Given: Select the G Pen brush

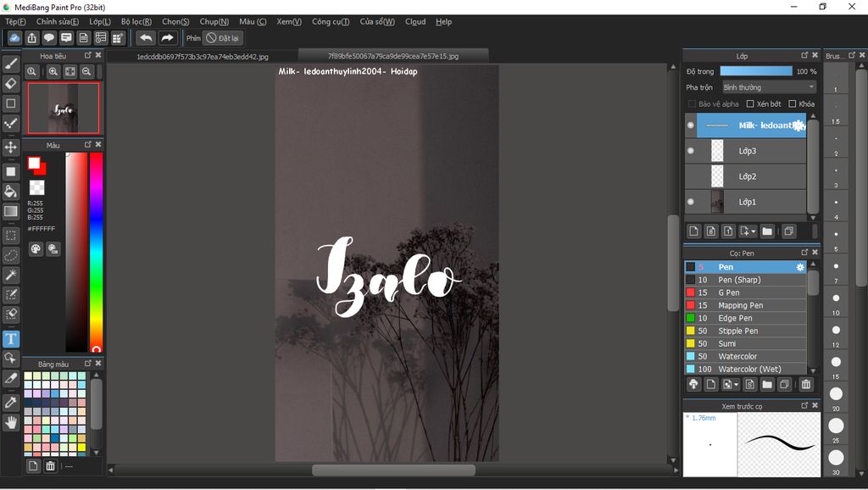Looking at the screenshot, I should (745, 292).
